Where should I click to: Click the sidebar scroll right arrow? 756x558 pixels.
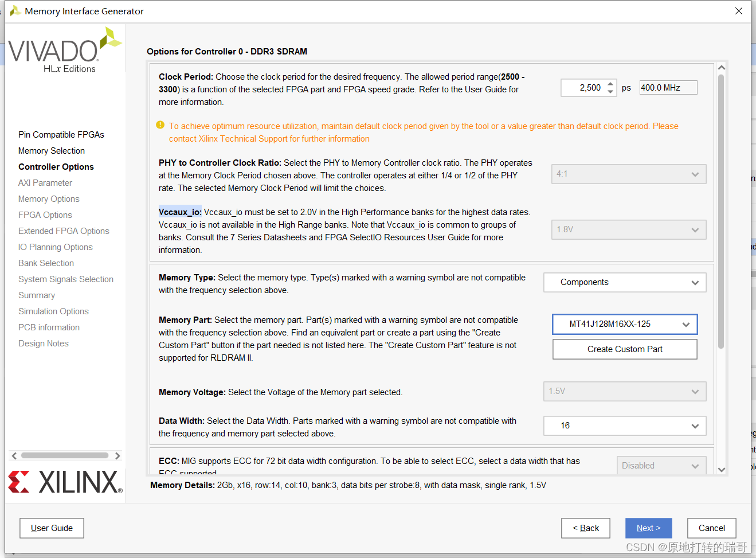[117, 456]
